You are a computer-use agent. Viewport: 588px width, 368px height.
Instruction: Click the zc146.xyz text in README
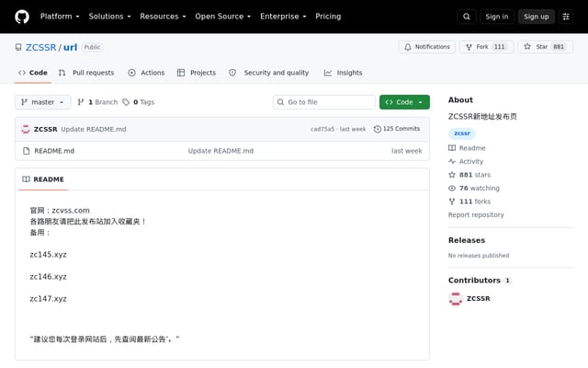pyautogui.click(x=48, y=277)
